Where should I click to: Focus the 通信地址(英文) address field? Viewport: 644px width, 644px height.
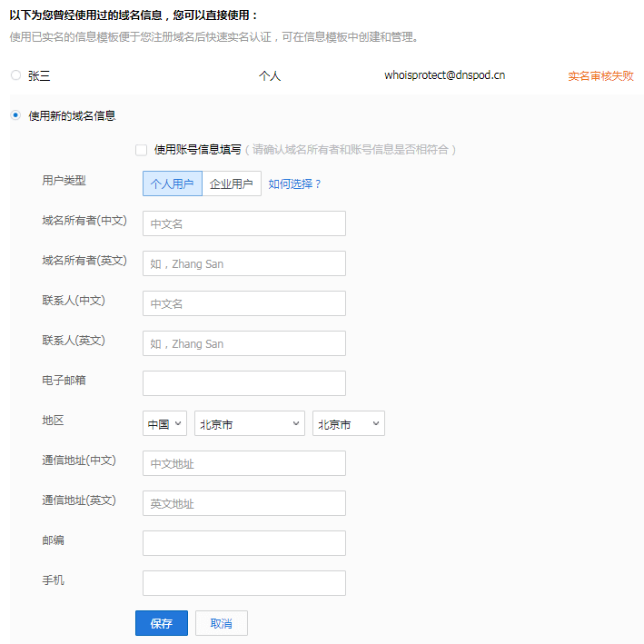243,503
